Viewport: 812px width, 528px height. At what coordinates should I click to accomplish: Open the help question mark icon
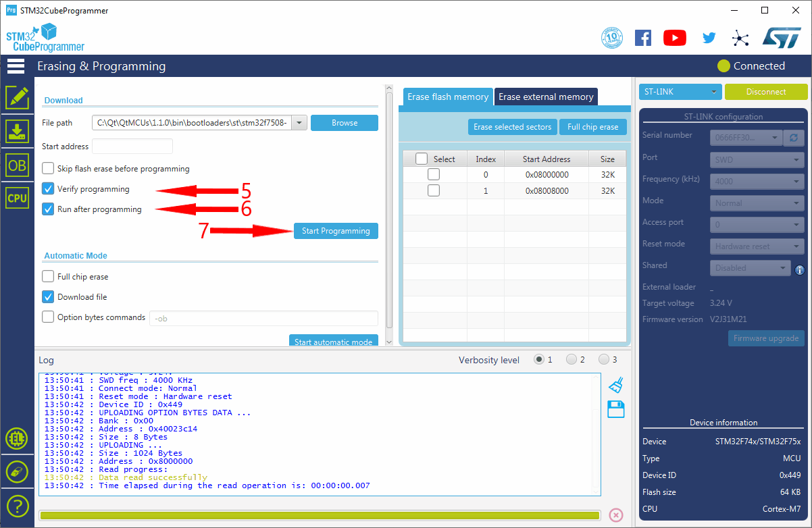pyautogui.click(x=17, y=505)
